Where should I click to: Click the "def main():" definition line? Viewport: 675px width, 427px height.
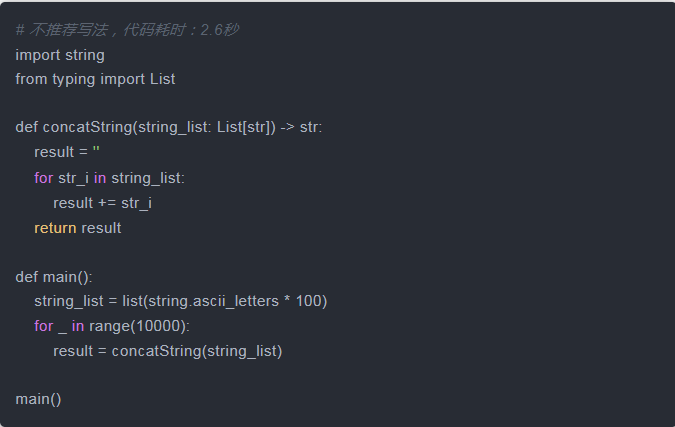54,276
